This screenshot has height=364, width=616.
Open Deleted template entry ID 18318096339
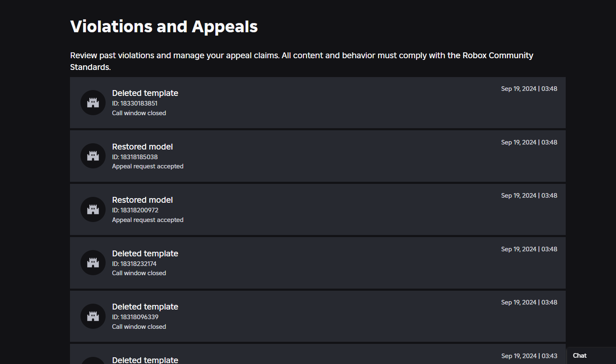click(x=145, y=307)
